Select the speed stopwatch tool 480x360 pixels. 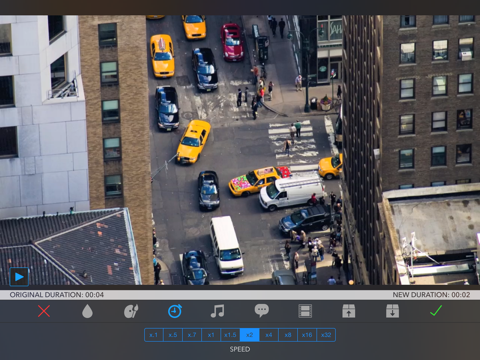(175, 311)
